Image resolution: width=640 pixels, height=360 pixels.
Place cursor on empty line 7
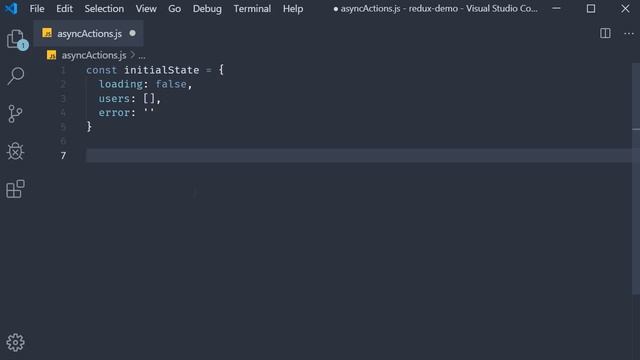pyautogui.click(x=358, y=156)
